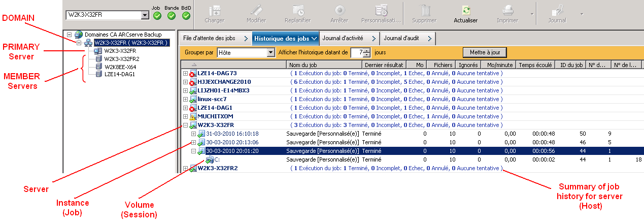Click the failed status icon beside HJJEXCHANGE2010
Screen dimensions: 644x224
pos(193,82)
